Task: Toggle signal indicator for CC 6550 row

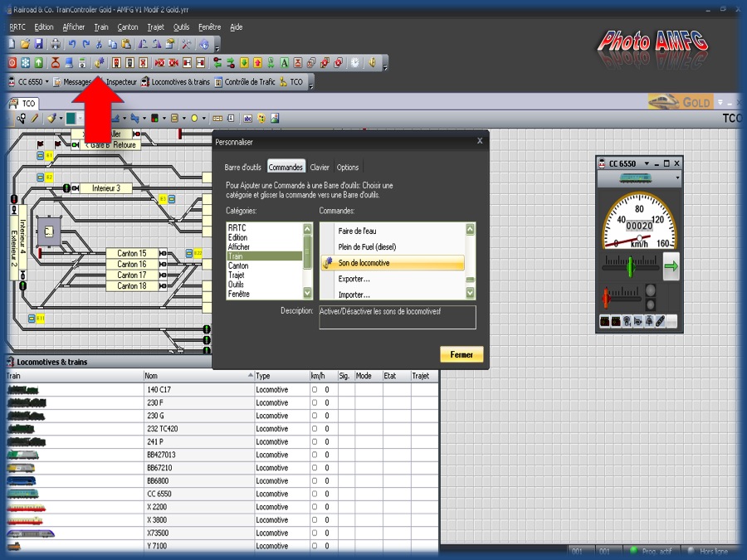Action: 315,494
